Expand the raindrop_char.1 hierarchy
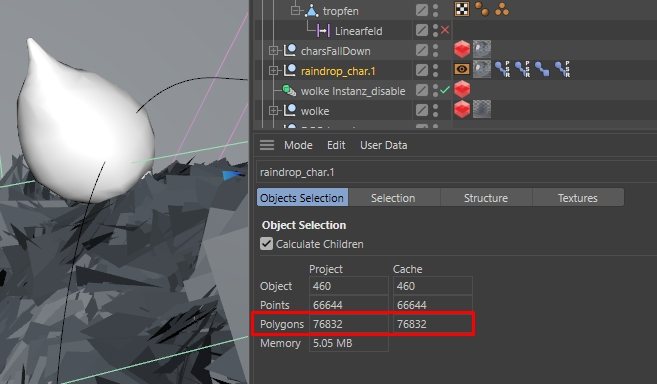Screen dimensions: 657x384 tap(273, 70)
